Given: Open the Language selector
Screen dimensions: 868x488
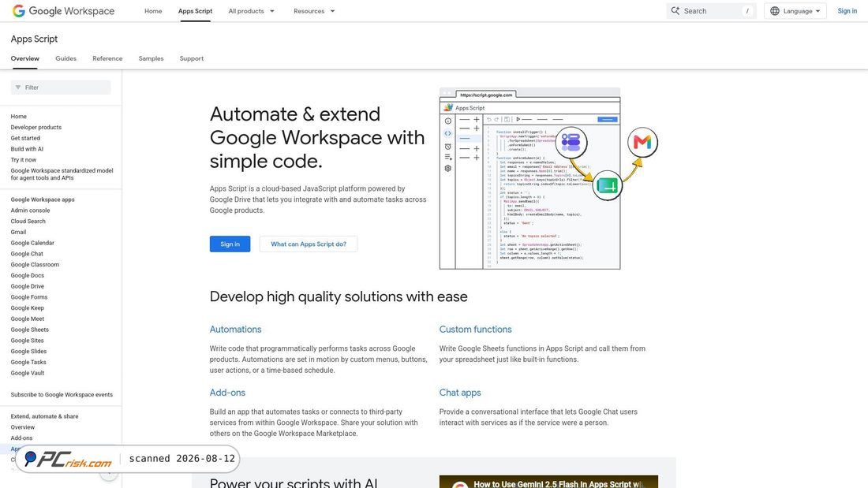Looking at the screenshot, I should [x=795, y=11].
